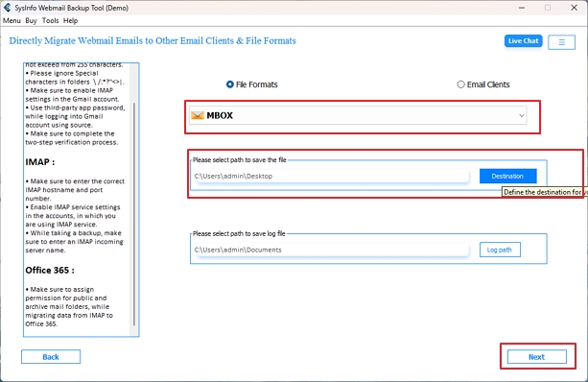Click the Destination button
The height and width of the screenshot is (382, 588).
pos(507,176)
